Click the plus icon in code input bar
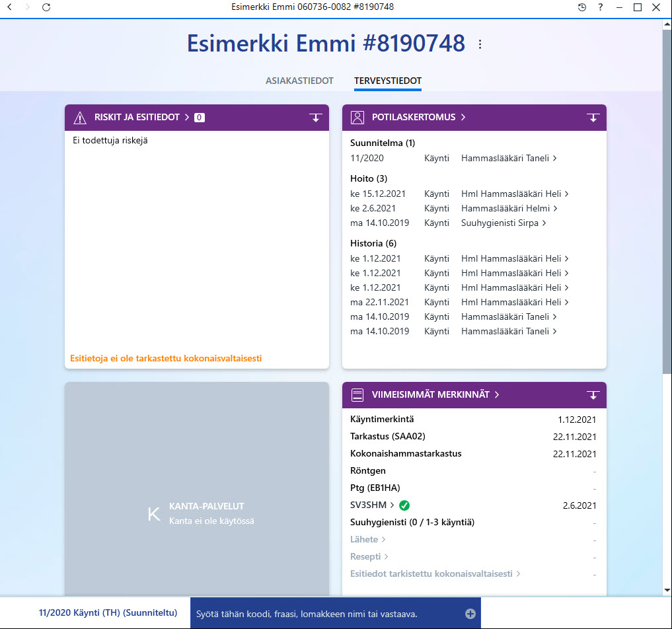 (x=470, y=614)
